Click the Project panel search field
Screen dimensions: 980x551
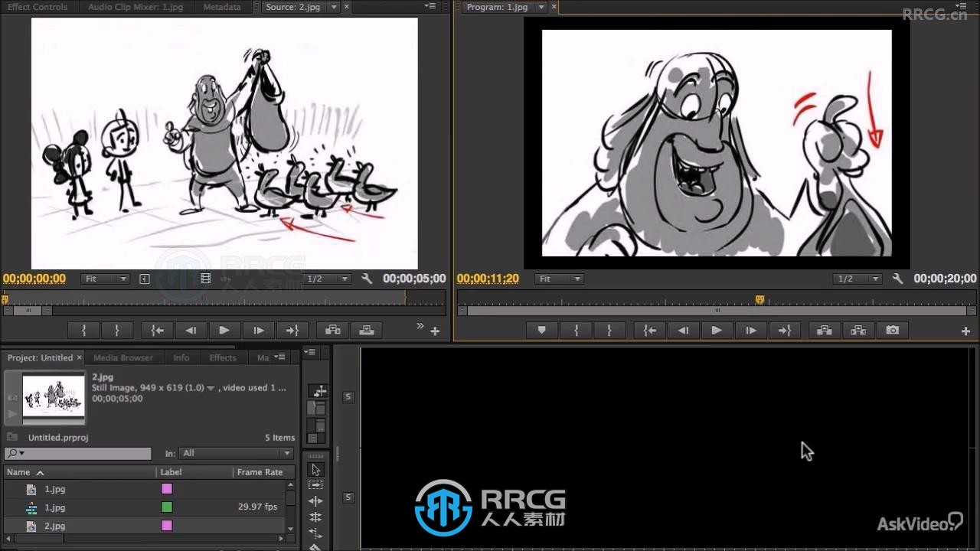pos(78,453)
